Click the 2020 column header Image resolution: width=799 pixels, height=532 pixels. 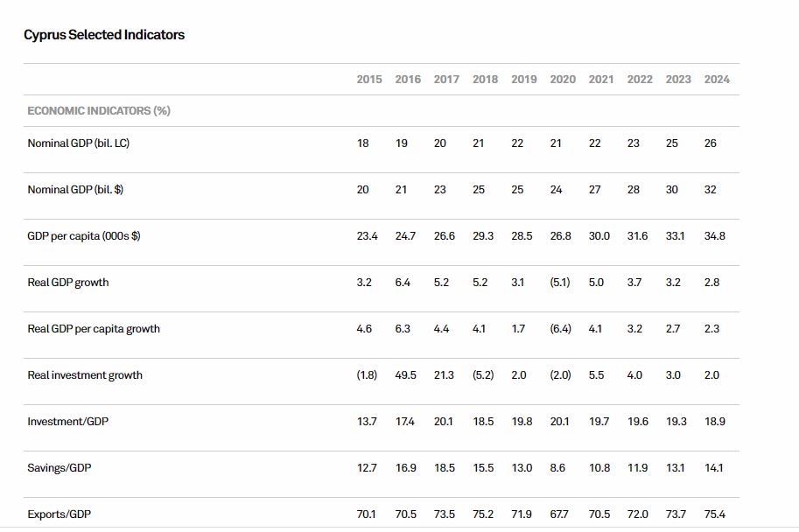point(563,80)
